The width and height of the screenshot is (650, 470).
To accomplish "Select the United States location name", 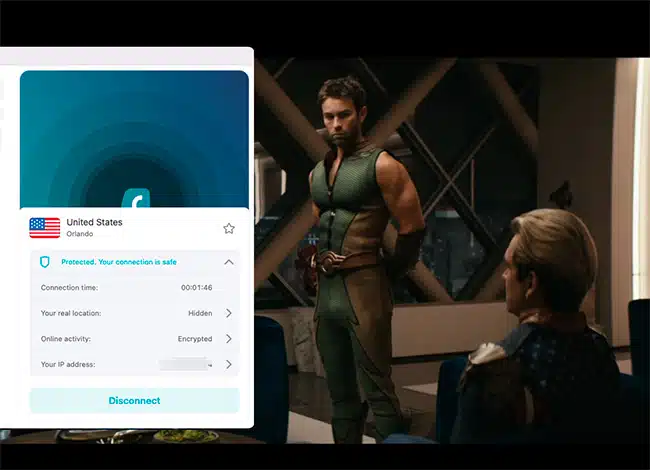I will click(95, 222).
